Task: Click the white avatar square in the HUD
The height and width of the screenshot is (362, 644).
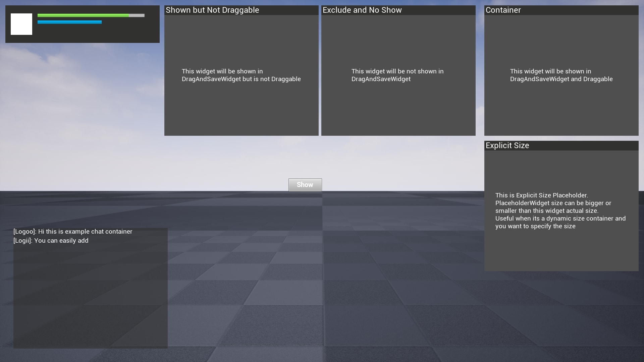Action: [x=21, y=24]
